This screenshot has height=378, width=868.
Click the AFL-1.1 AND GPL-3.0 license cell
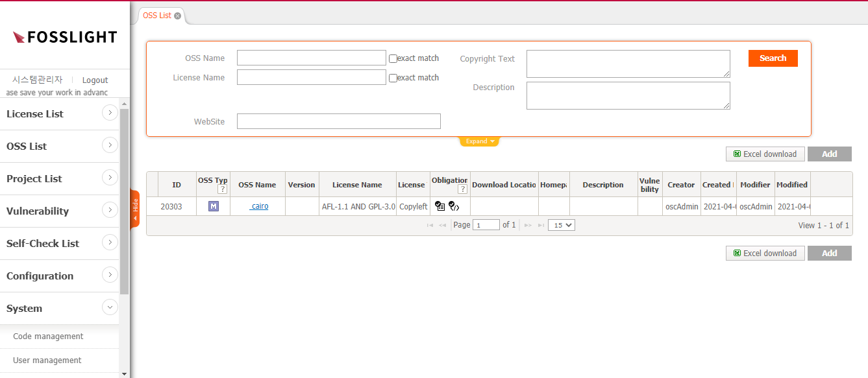point(357,207)
